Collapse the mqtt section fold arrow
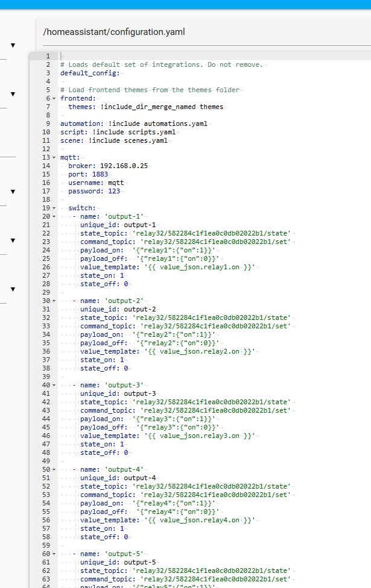The image size is (371, 588). coord(54,157)
